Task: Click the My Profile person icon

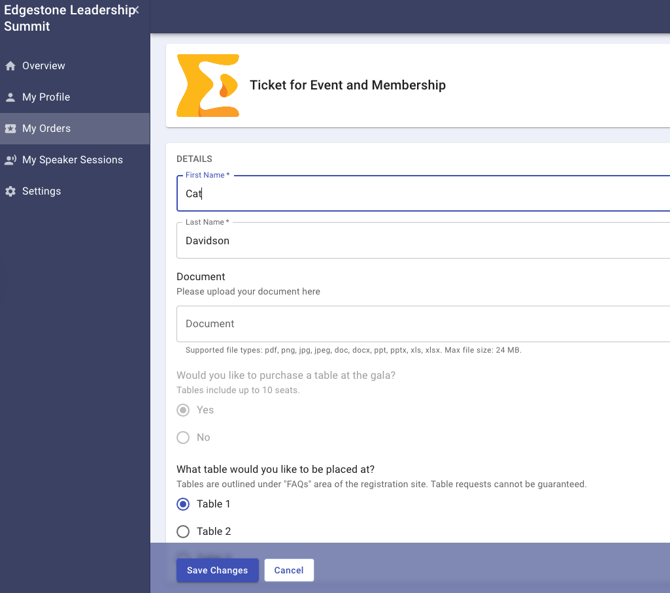Action: [11, 97]
